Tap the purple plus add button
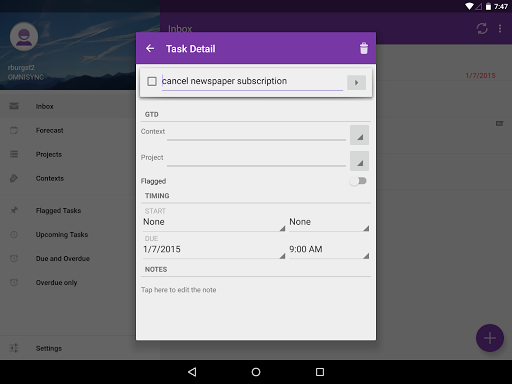Image resolution: width=512 pixels, height=384 pixels. 490,338
